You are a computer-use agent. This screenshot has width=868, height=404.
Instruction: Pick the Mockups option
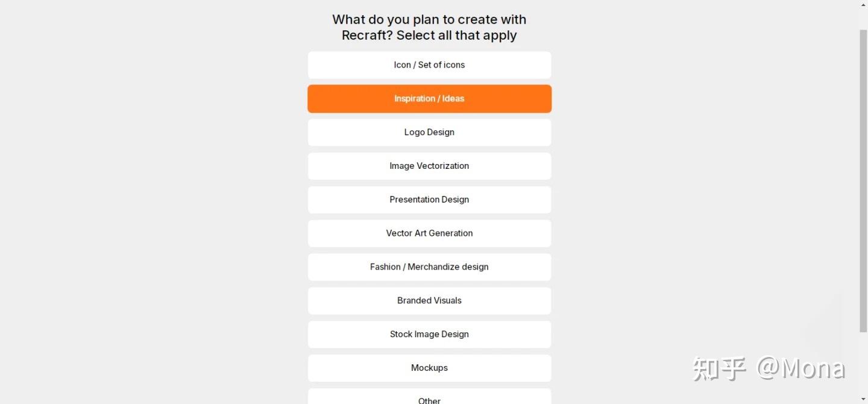(x=429, y=368)
